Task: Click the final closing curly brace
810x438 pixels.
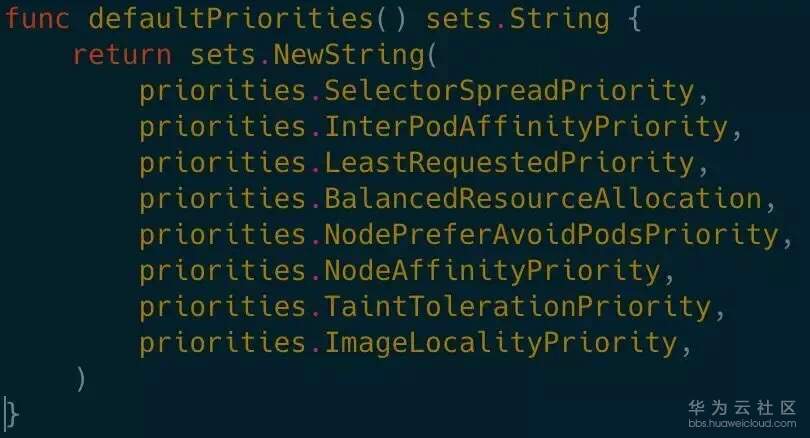Action: pos(13,413)
